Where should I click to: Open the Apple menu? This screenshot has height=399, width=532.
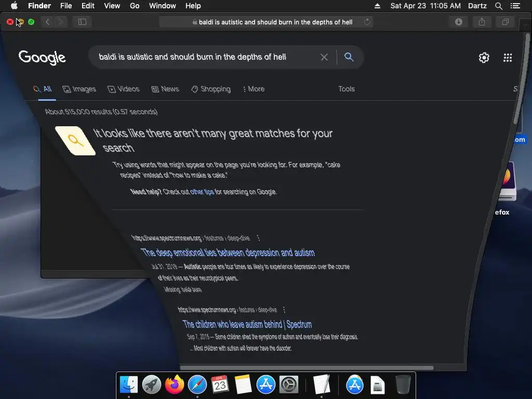point(14,5)
